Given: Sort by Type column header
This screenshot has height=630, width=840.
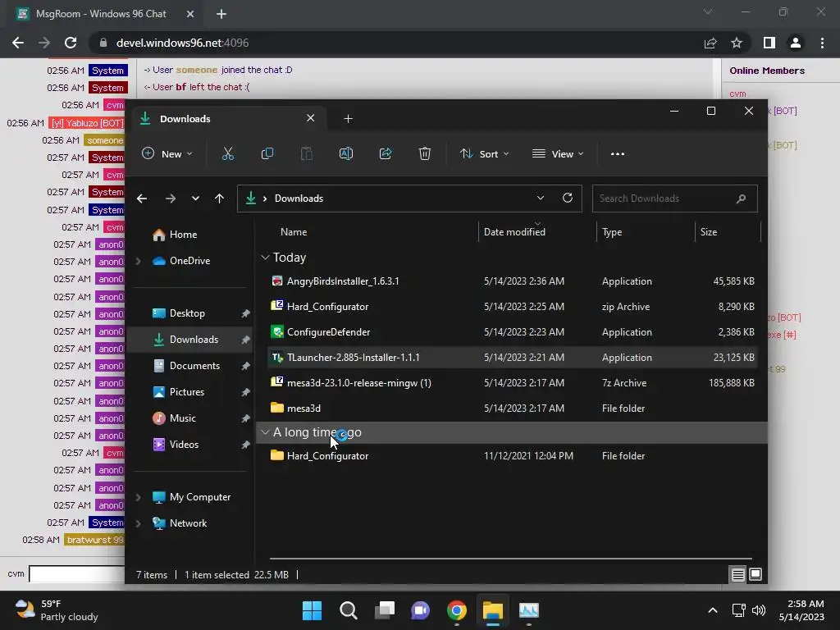Looking at the screenshot, I should [612, 232].
